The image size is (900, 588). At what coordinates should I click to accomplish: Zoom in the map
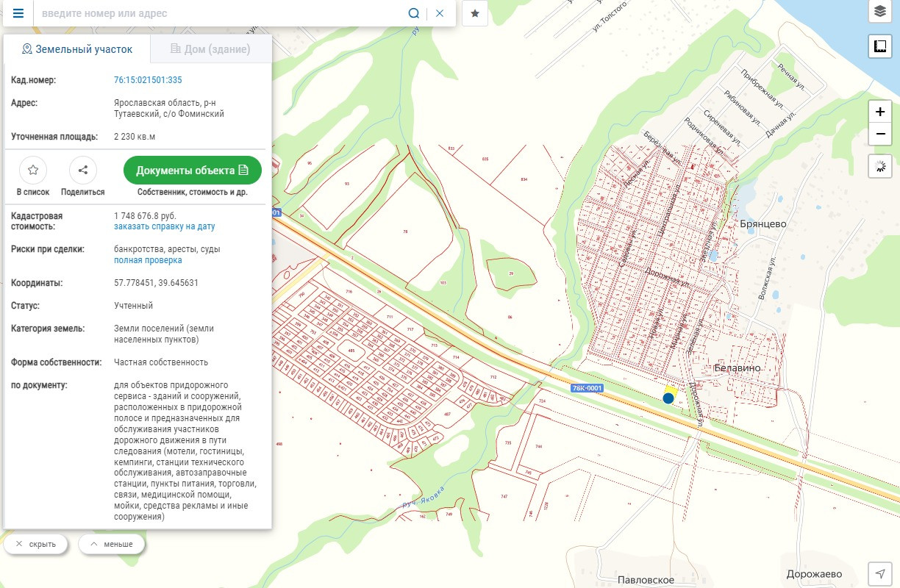[879, 112]
